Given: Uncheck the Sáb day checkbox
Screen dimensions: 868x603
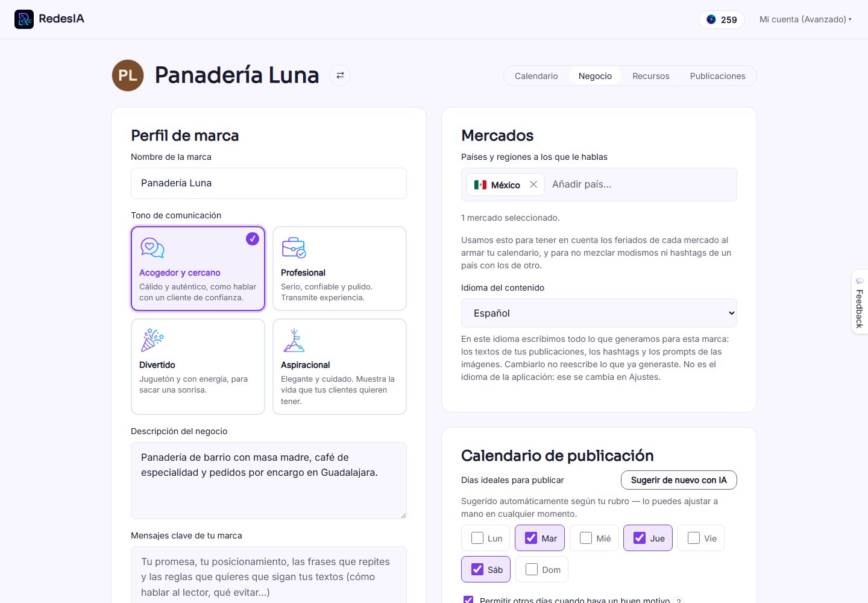Looking at the screenshot, I should [477, 569].
